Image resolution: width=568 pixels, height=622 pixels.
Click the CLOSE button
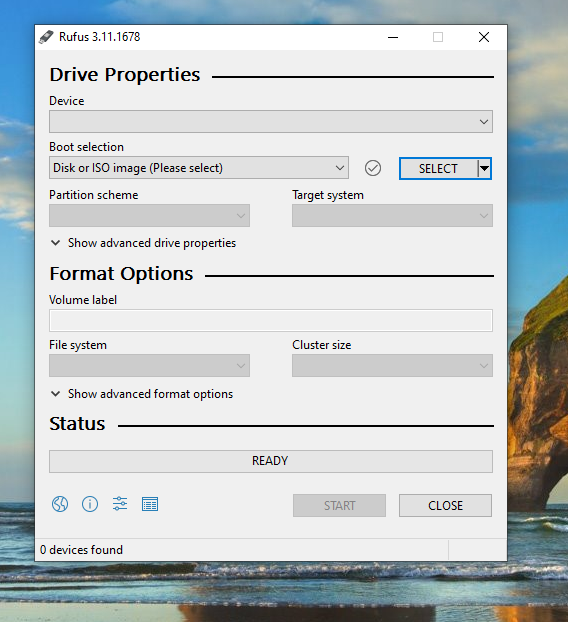coord(445,505)
